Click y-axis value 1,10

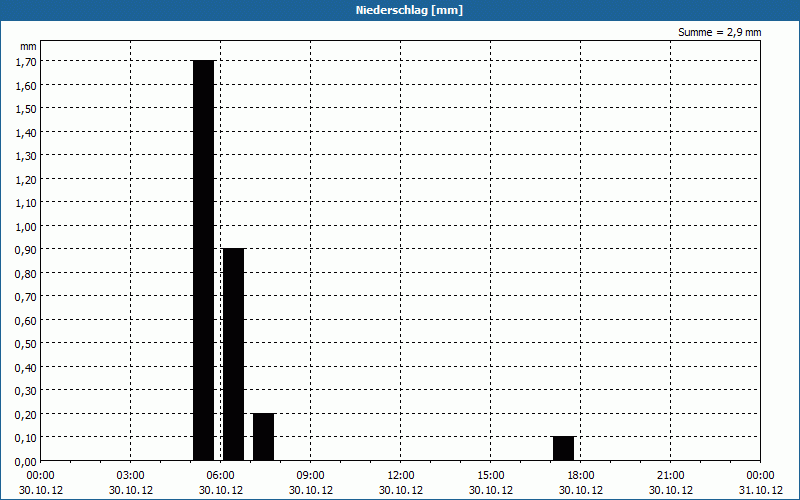(26, 203)
